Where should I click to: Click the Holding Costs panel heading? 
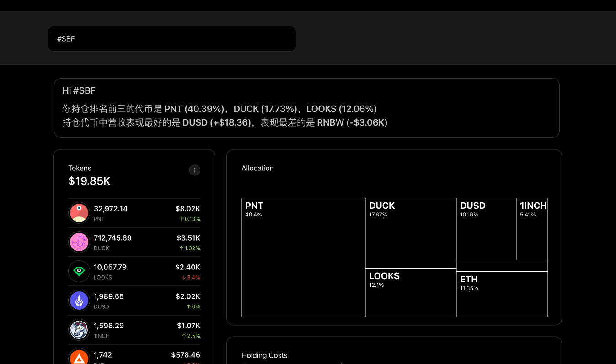pyautogui.click(x=264, y=355)
